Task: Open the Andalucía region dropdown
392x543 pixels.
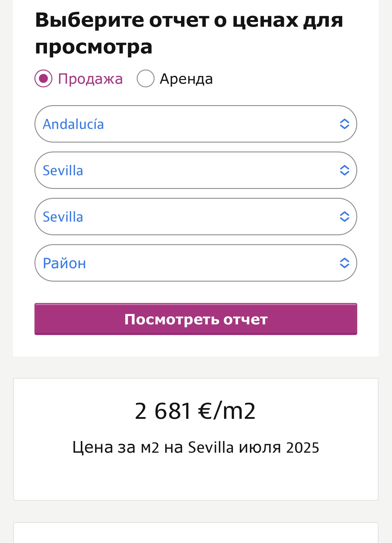Action: [x=196, y=124]
